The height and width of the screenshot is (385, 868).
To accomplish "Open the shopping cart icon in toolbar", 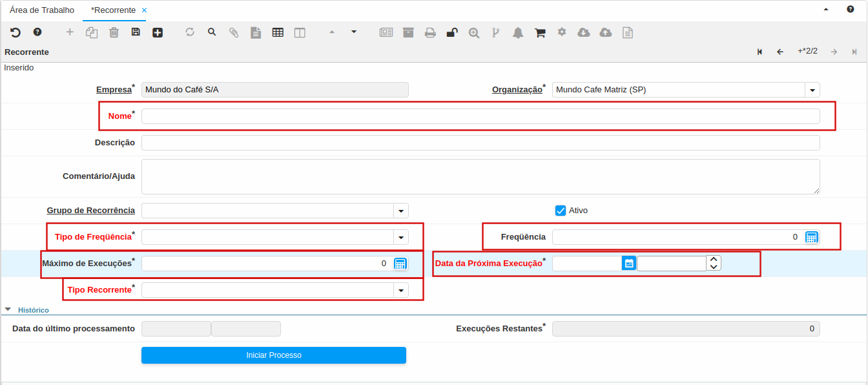I will tap(540, 32).
